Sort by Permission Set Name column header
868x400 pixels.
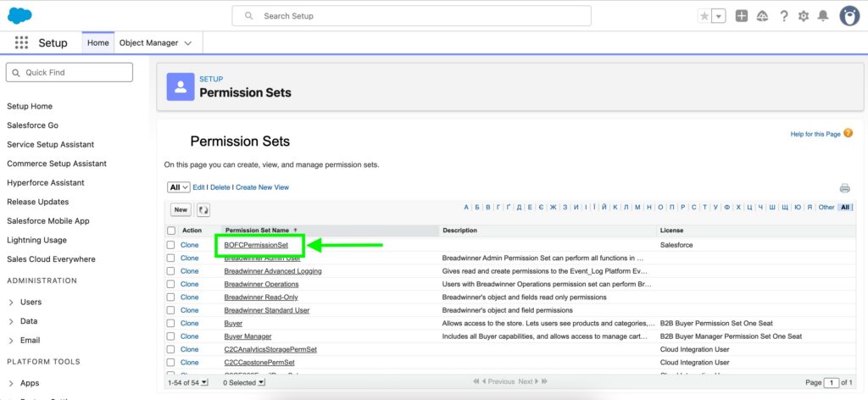point(258,231)
